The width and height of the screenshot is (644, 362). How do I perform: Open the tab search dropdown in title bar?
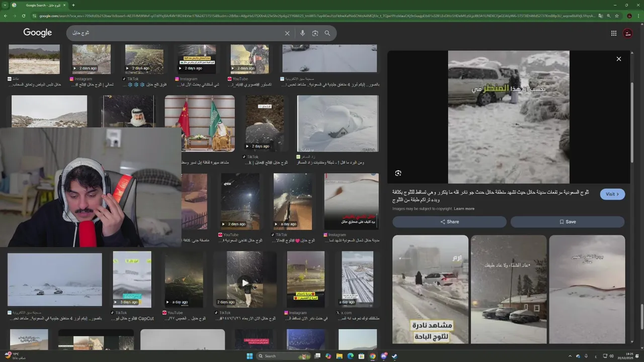click(x=4, y=5)
